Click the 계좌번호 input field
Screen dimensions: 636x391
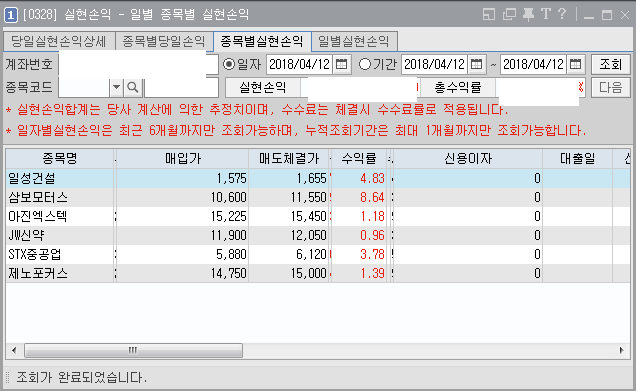(138, 64)
